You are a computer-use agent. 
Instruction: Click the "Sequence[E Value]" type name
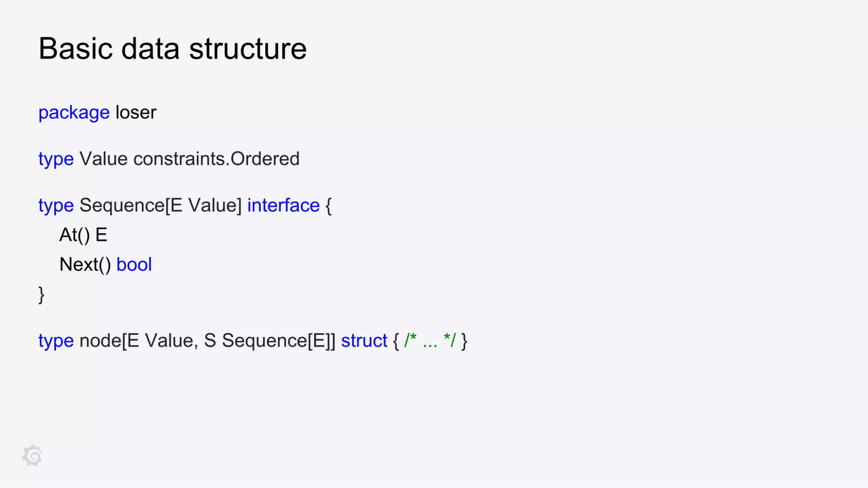pyautogui.click(x=160, y=205)
